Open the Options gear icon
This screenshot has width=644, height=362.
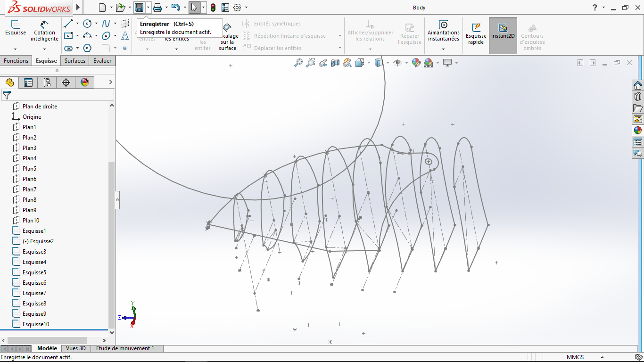[237, 7]
